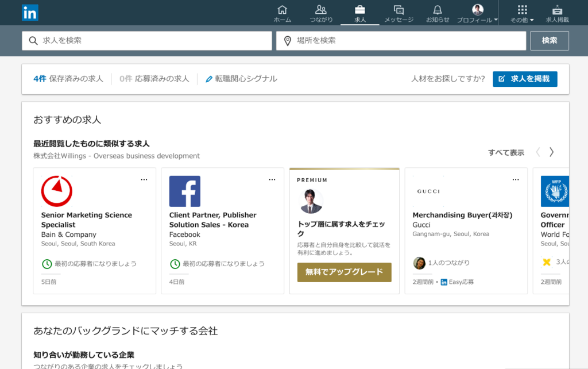Open 求人掲載 job posting nav item
Screen dimensions: 588x369
[557, 14]
